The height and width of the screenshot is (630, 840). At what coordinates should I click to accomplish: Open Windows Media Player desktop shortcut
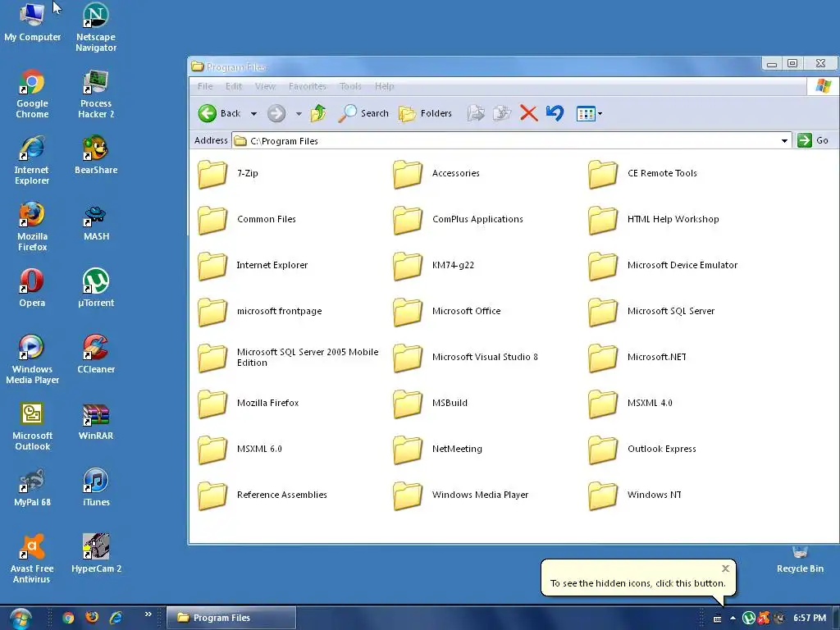tap(32, 360)
